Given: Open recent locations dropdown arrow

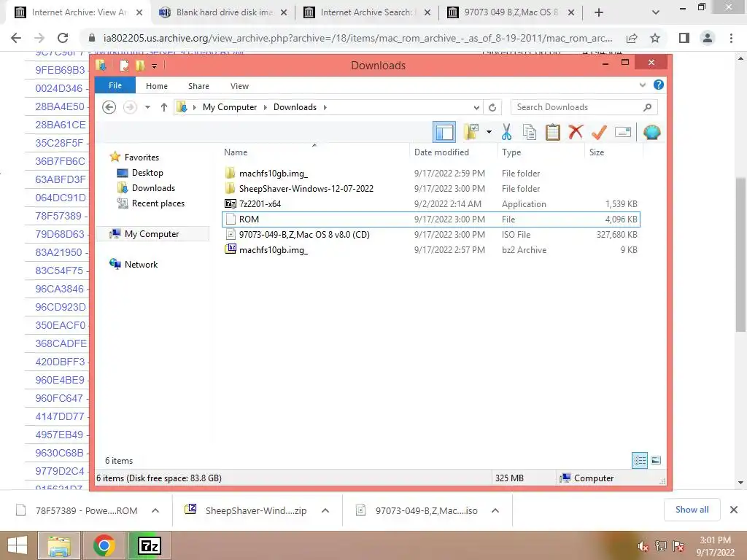Looking at the screenshot, I should coord(147,107).
